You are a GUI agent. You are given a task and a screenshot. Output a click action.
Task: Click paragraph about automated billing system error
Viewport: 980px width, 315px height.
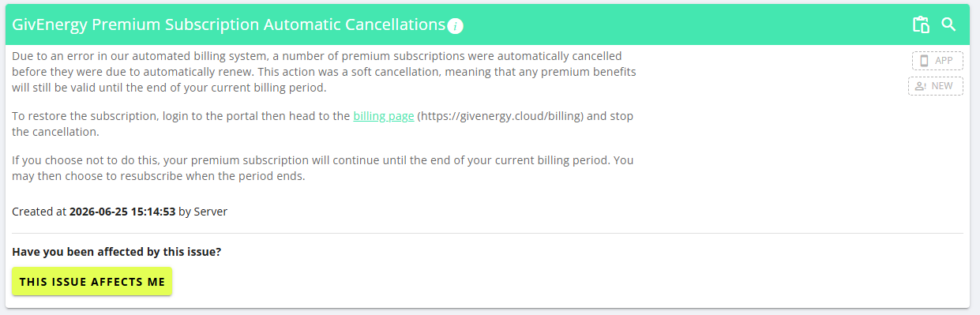tap(325, 72)
